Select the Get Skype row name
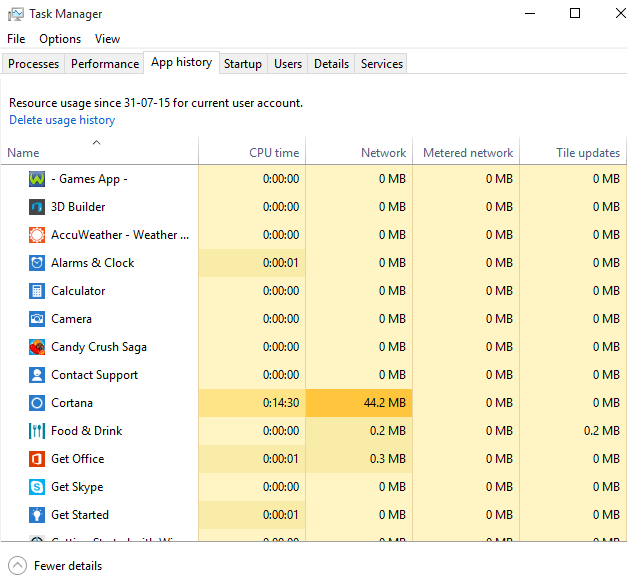Image resolution: width=627 pixels, height=585 pixels. (77, 487)
